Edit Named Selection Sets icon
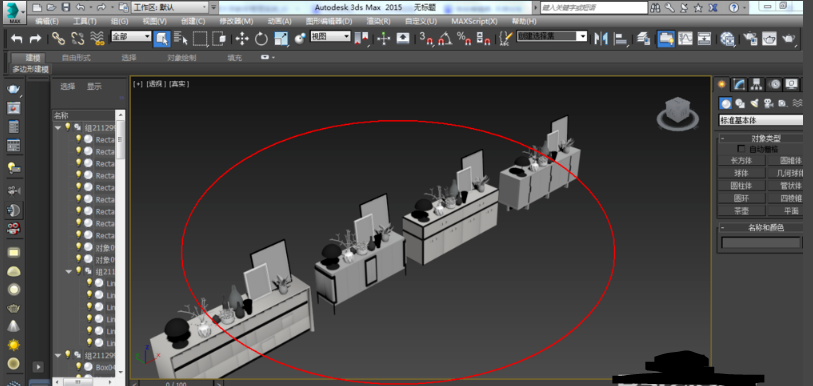813x386 pixels. pos(506,38)
